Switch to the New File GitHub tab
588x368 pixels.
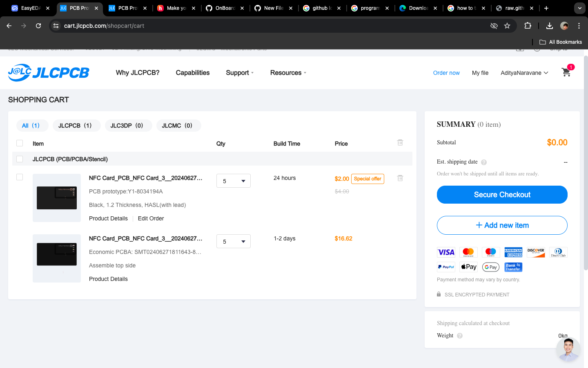(273, 8)
